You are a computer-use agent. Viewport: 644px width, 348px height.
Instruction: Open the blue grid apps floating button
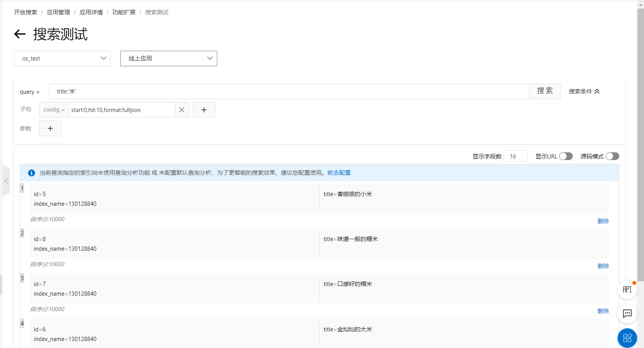click(627, 338)
